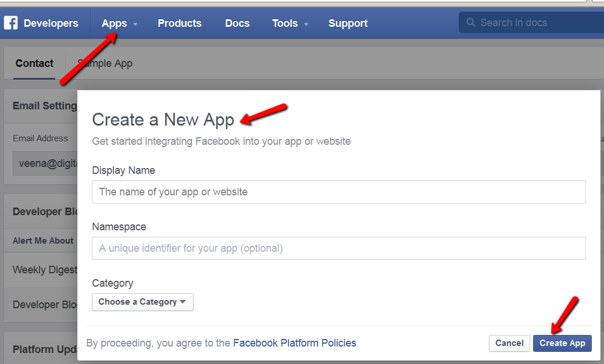
Task: Open the Choose a Category dropdown
Action: pyautogui.click(x=142, y=302)
